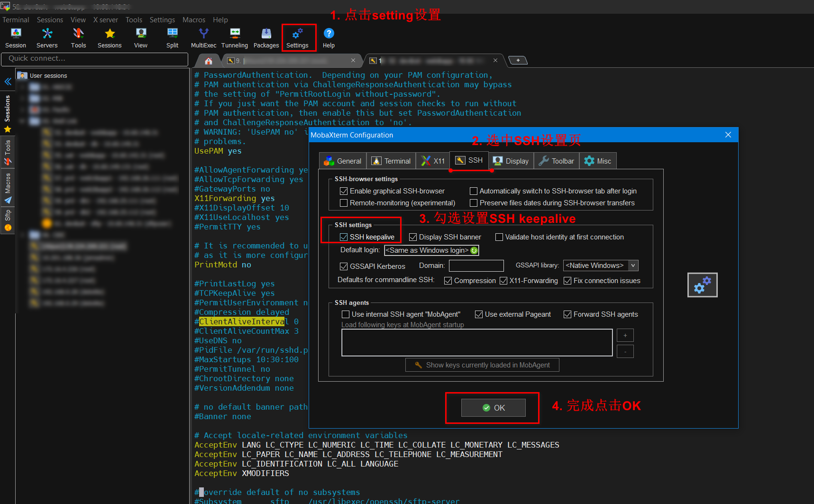Open the X server menu
Image resolution: width=814 pixels, height=504 pixels.
point(105,20)
